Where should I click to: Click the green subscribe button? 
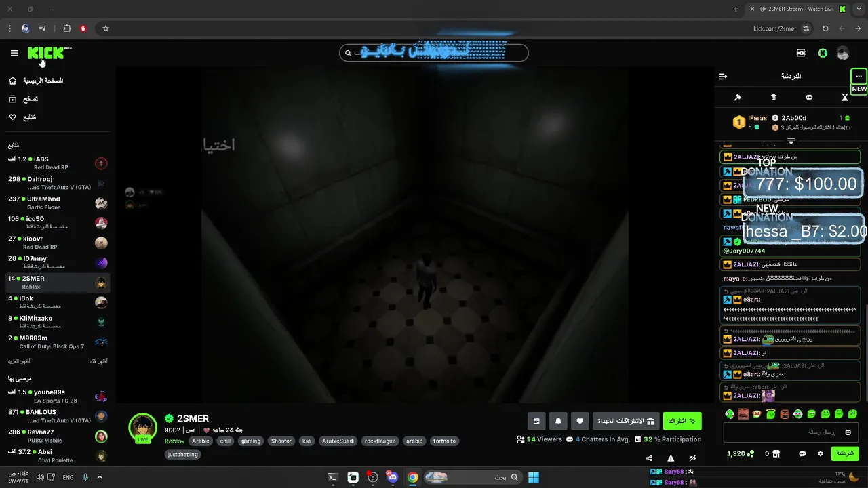[x=682, y=421]
